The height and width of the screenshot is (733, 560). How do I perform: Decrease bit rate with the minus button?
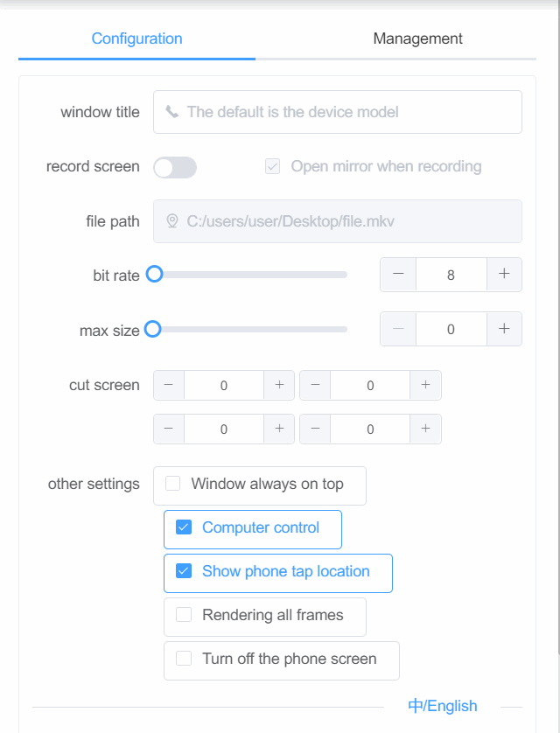click(397, 274)
